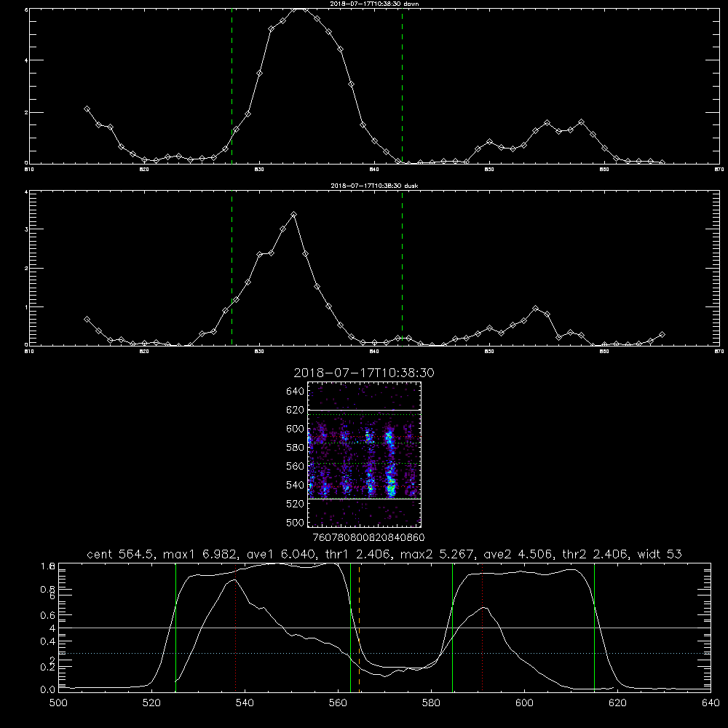Select the 'widt 53' value

click(x=660, y=554)
